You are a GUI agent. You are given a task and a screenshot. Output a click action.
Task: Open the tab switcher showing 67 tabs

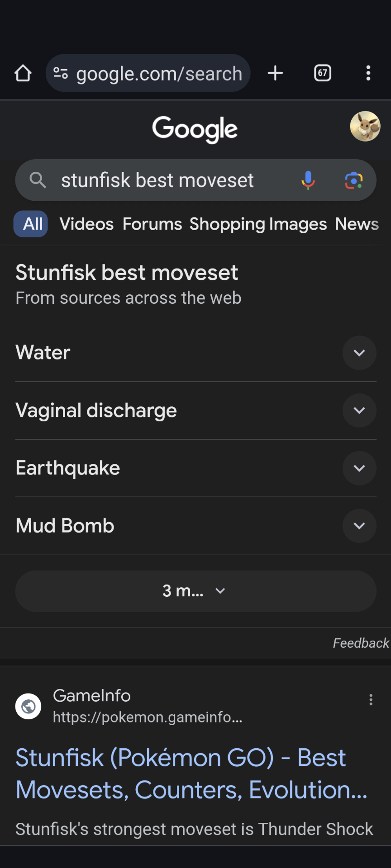tap(323, 73)
